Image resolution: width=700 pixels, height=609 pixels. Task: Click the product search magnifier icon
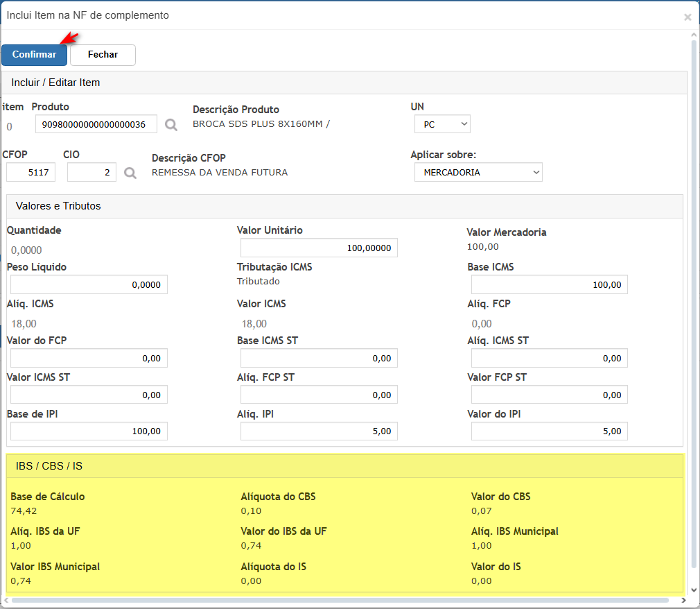[x=170, y=125]
